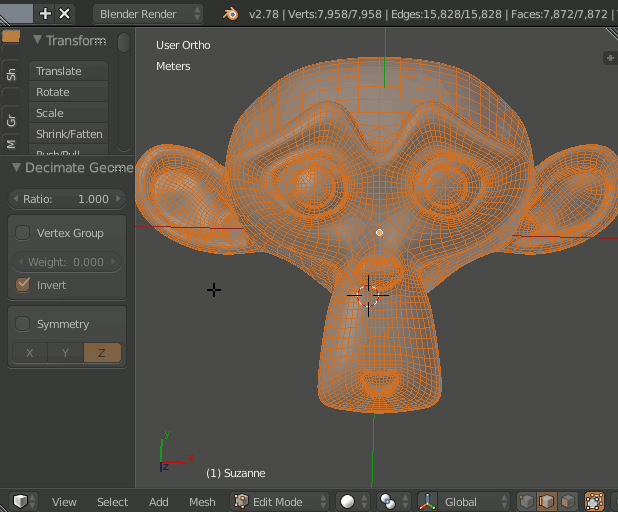
Task: Click the v2.78 version text
Action: (x=264, y=15)
